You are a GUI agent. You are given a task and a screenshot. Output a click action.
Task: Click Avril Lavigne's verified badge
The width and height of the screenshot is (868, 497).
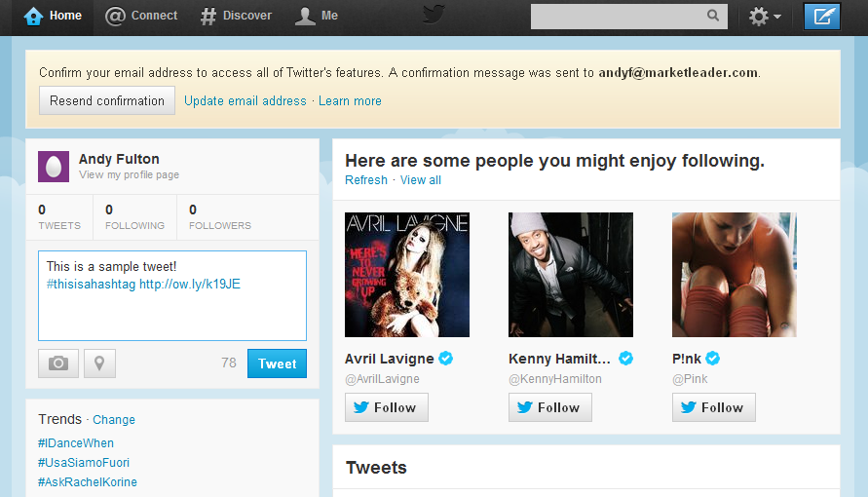(445, 359)
